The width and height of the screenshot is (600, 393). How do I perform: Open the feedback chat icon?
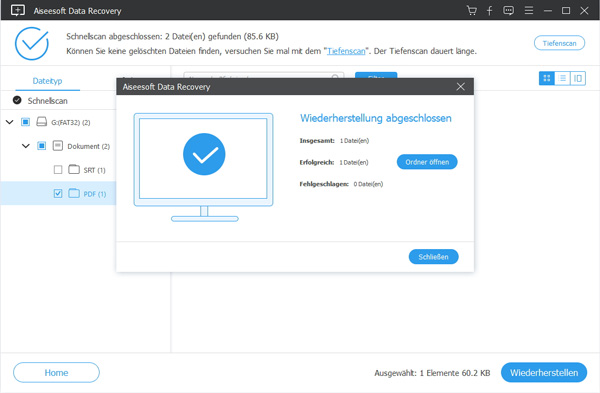509,10
